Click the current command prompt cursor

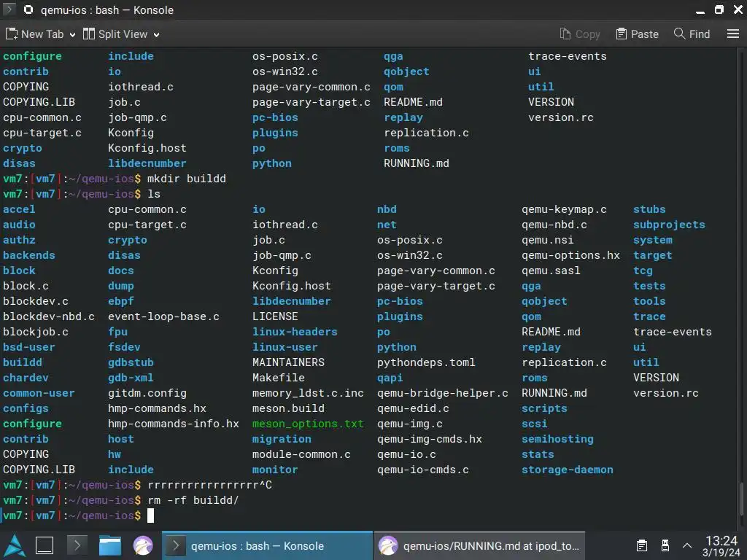point(150,516)
